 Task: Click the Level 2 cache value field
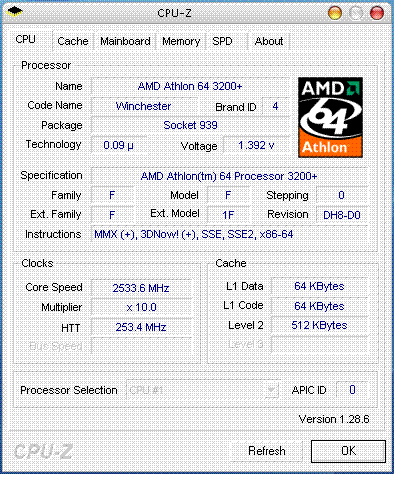[x=319, y=325]
